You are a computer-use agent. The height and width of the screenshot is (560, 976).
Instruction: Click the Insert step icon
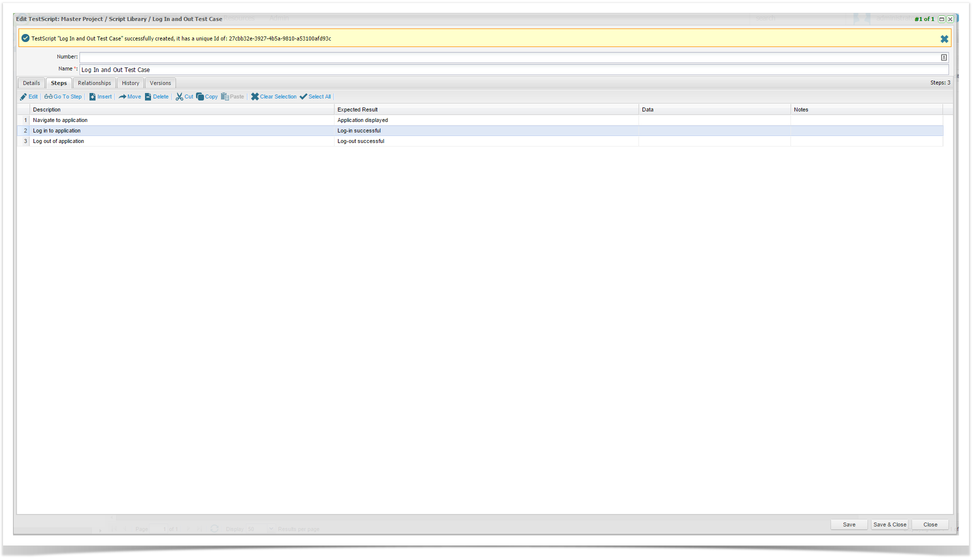(92, 97)
